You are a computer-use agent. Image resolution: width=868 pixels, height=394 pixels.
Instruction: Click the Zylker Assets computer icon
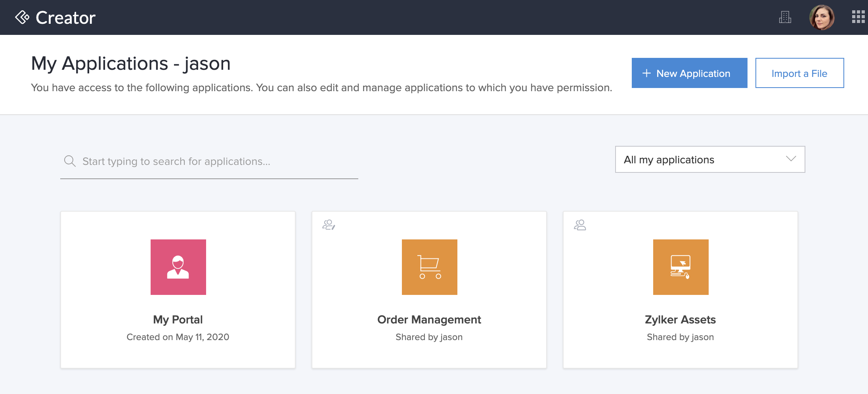681,267
